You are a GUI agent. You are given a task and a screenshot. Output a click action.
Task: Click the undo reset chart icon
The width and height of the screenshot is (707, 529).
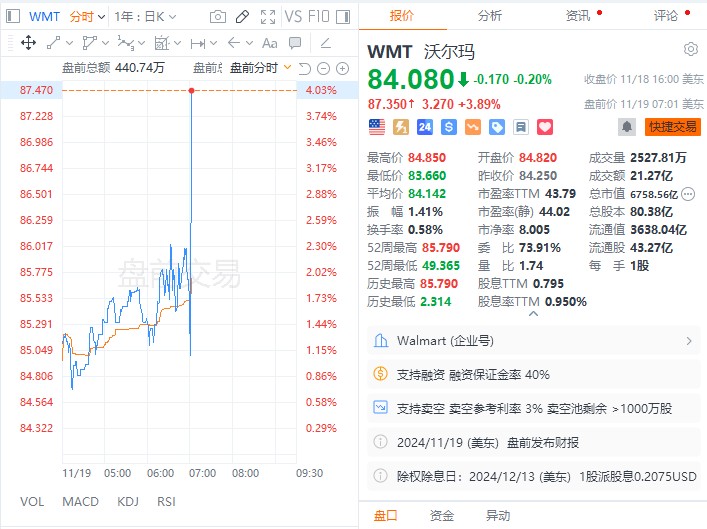click(x=305, y=69)
